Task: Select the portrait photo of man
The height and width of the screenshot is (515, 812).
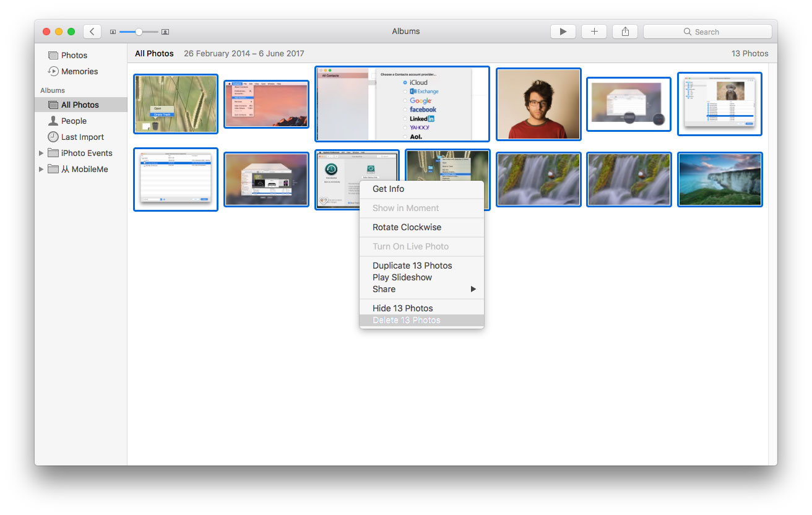Action: click(x=538, y=105)
